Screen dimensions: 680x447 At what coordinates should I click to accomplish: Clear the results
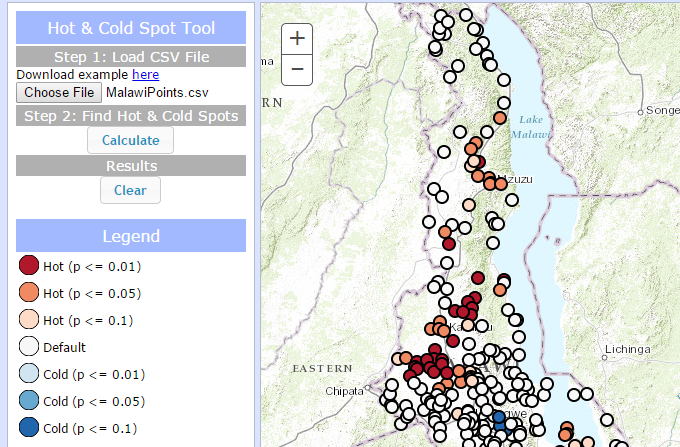coord(130,190)
